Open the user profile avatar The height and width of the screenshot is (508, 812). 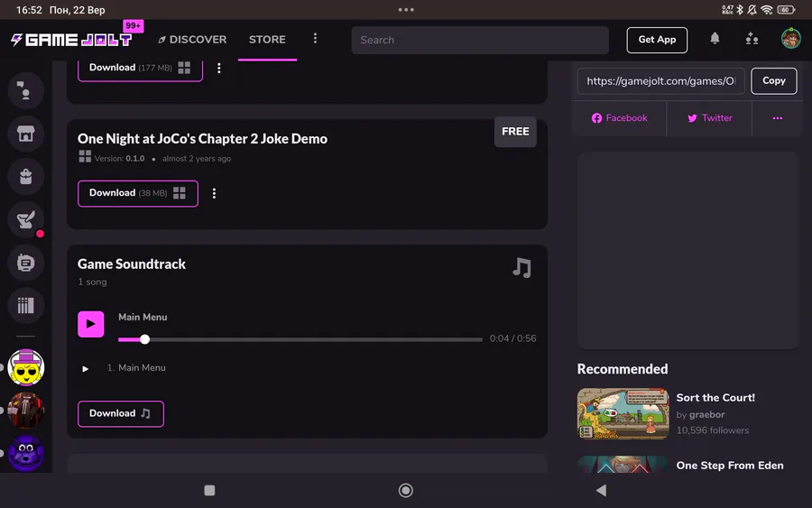(x=790, y=39)
